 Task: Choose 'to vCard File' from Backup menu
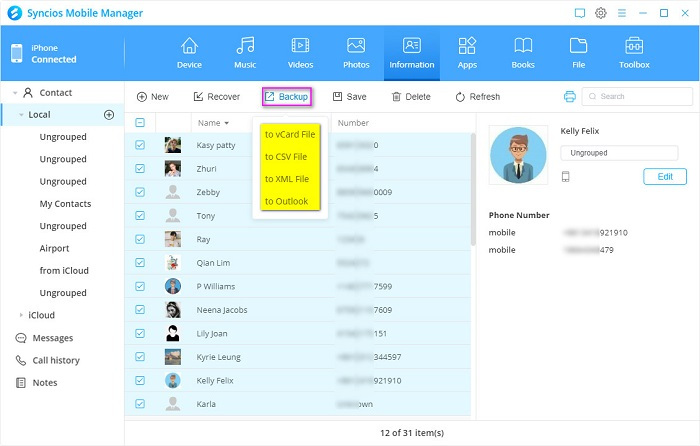[289, 134]
